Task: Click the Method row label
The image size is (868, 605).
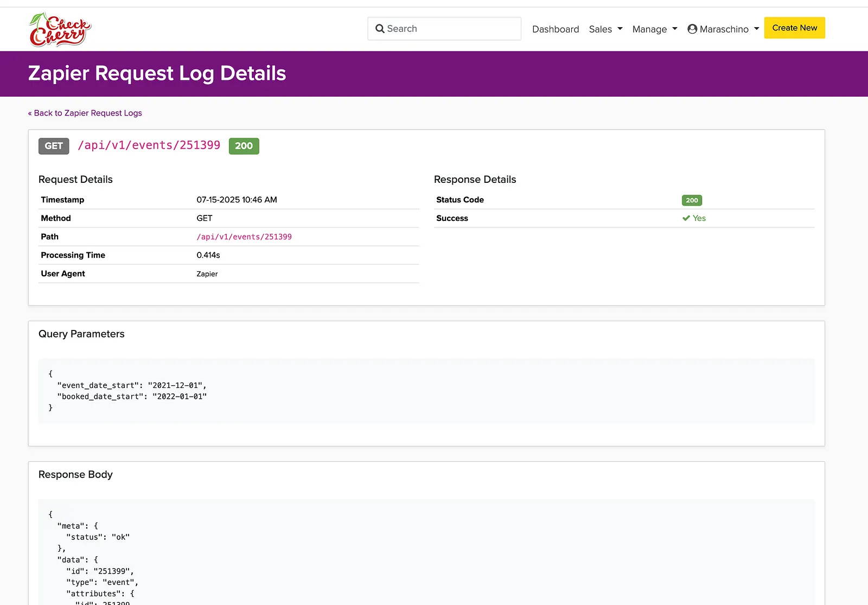Action: pos(56,218)
